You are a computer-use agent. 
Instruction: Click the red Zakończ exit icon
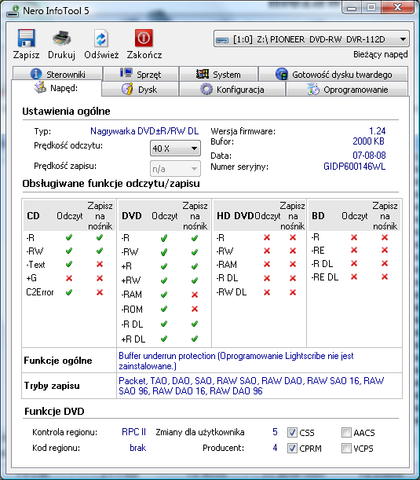[x=144, y=38]
